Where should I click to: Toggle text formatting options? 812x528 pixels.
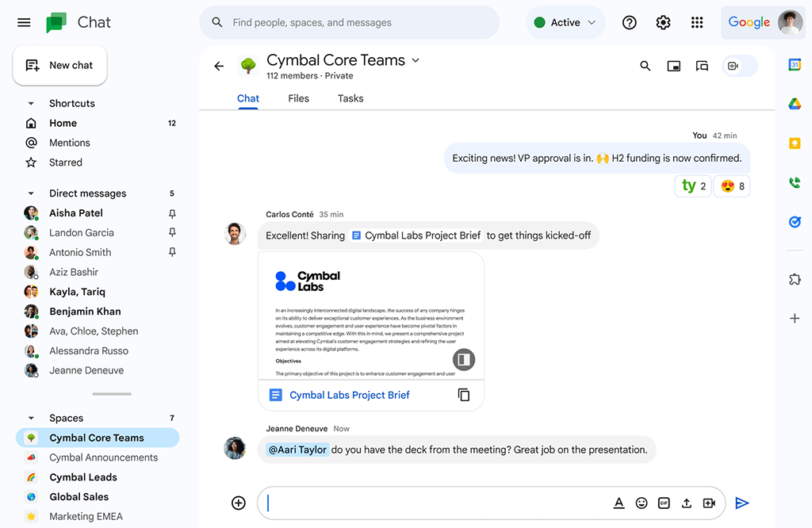point(619,503)
